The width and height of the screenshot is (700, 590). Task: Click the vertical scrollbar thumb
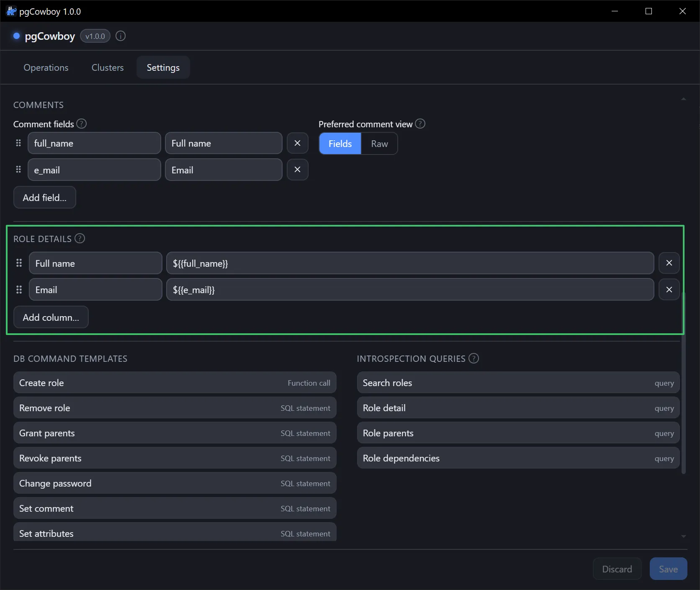tap(683, 383)
